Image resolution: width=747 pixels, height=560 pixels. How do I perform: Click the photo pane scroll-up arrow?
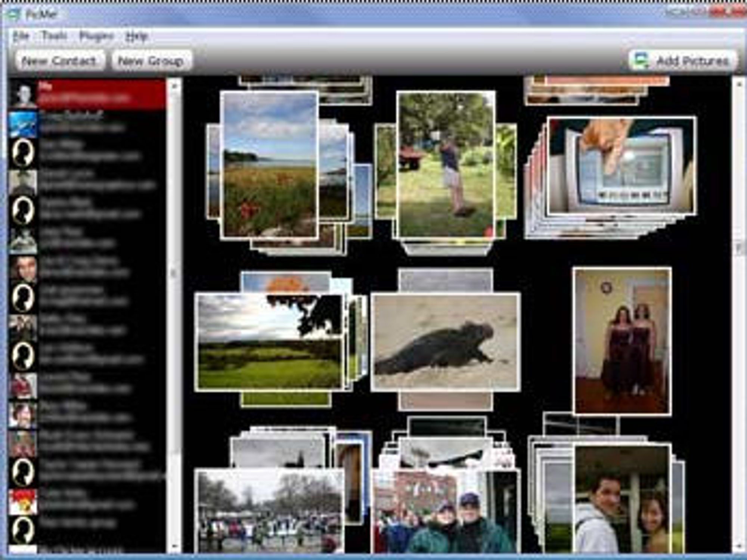[x=739, y=84]
